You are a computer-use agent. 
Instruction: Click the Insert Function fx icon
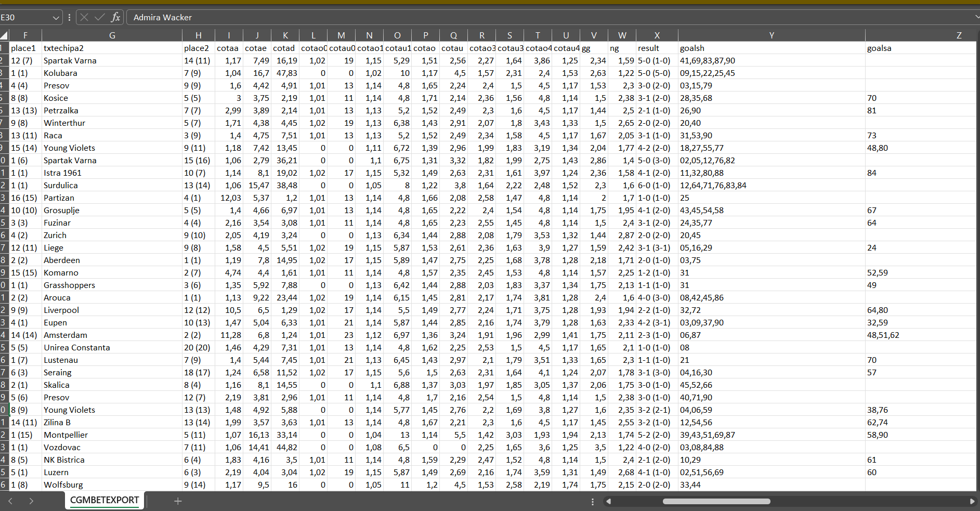[115, 17]
